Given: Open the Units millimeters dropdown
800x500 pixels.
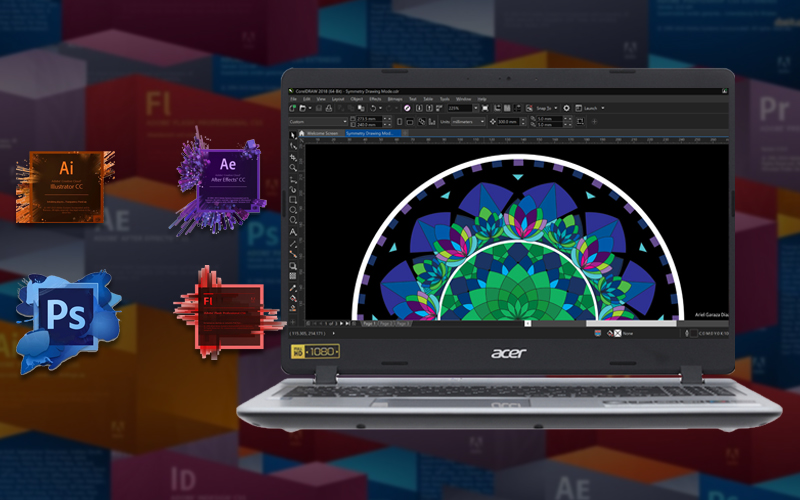Looking at the screenshot, I should pos(468,121).
